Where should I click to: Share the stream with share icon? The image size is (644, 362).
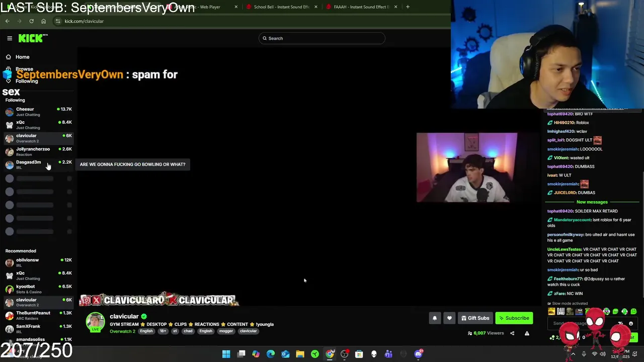point(512,333)
